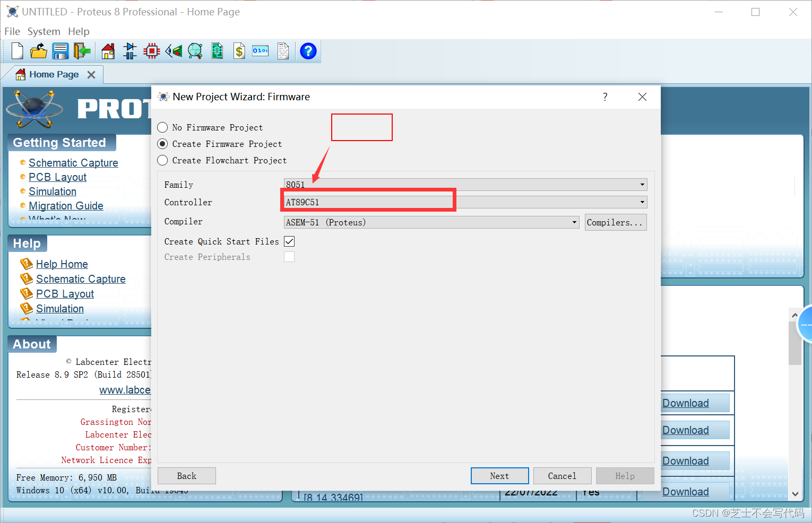Click the home page scrollbar up arrow

tap(795, 315)
